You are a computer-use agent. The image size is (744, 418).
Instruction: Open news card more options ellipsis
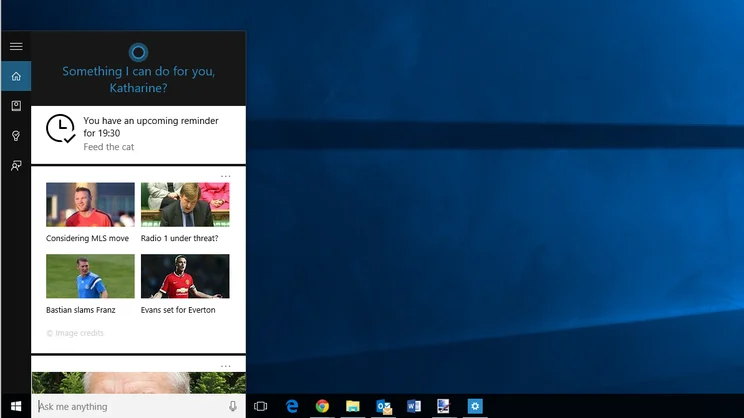click(x=225, y=176)
